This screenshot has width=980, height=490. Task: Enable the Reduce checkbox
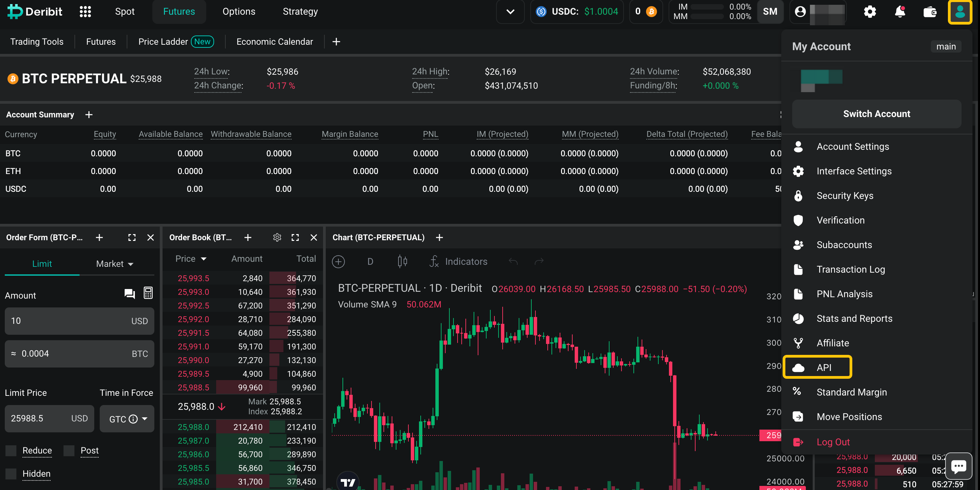[11, 450]
